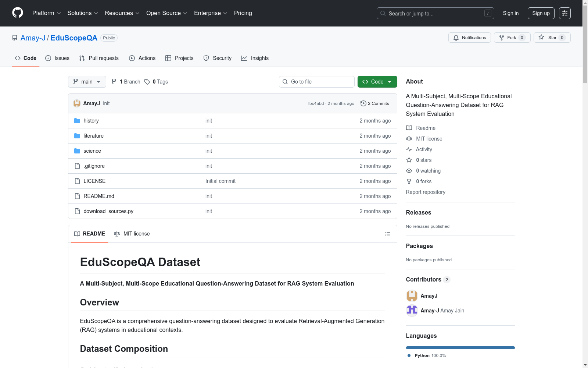Click the LICENSE file icon
The height and width of the screenshot is (368, 588).
[77, 181]
